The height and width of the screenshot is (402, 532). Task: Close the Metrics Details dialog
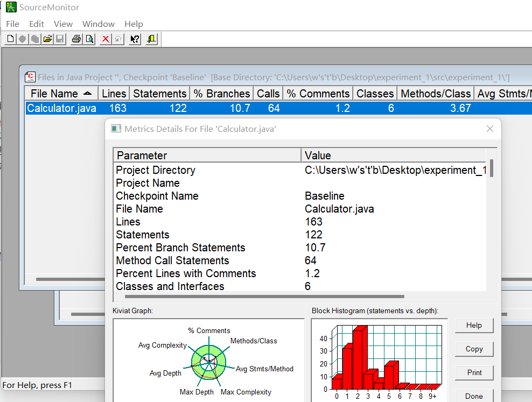point(489,129)
